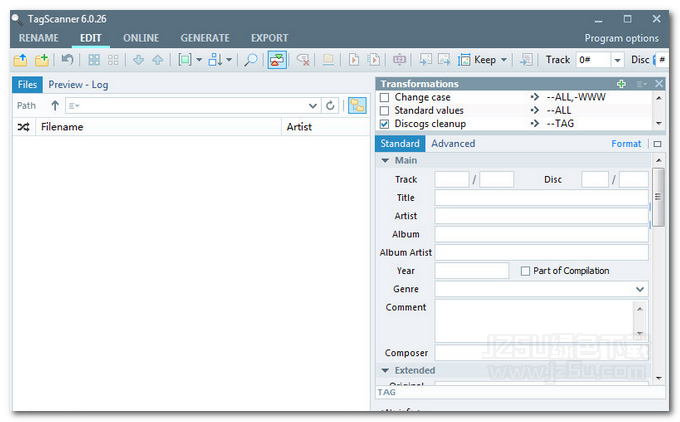Click the tag panel vertical scrollbar thumb
This screenshot has width=680, height=422.
[x=658, y=197]
